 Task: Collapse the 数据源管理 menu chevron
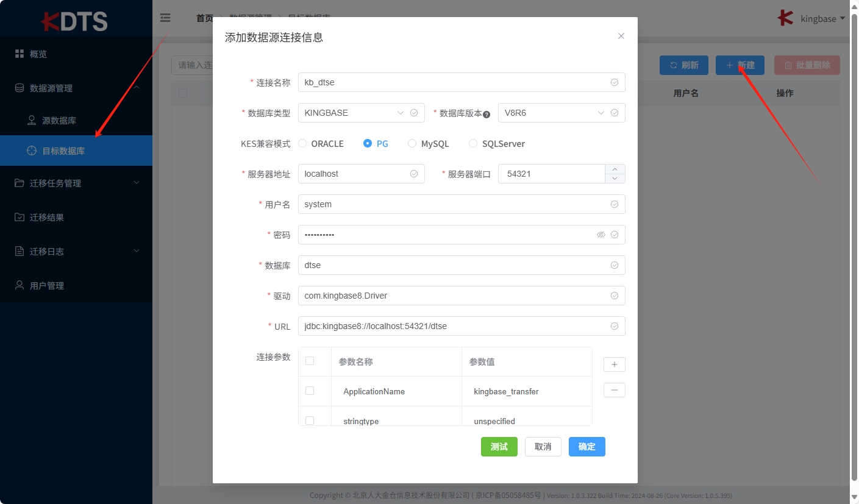(137, 88)
